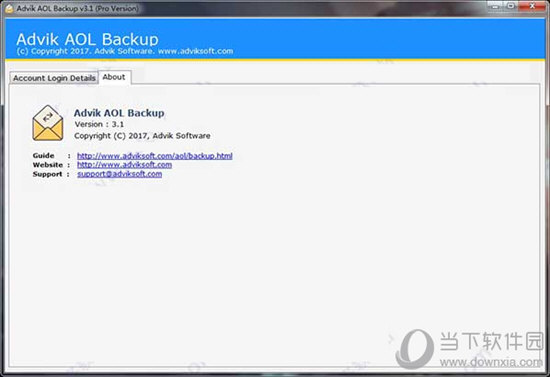Click the "Guide" label

(43, 155)
